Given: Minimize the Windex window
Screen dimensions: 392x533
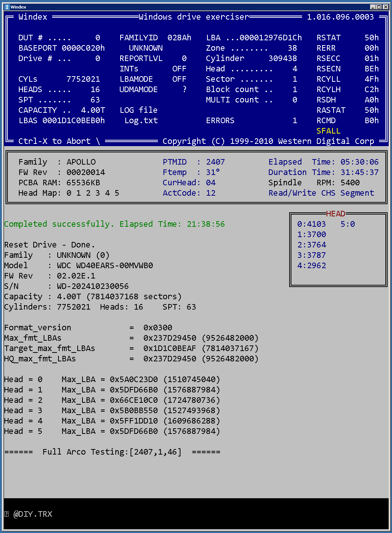Looking at the screenshot, I should click(x=373, y=7).
